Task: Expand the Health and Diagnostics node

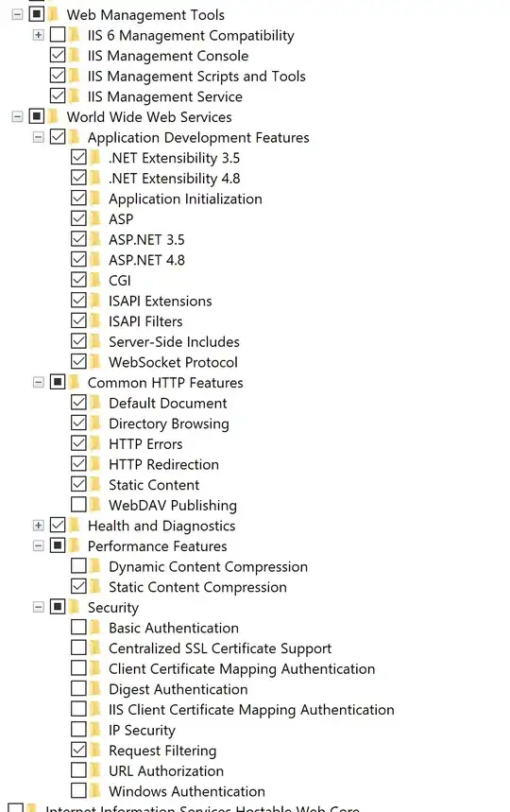Action: click(x=39, y=526)
